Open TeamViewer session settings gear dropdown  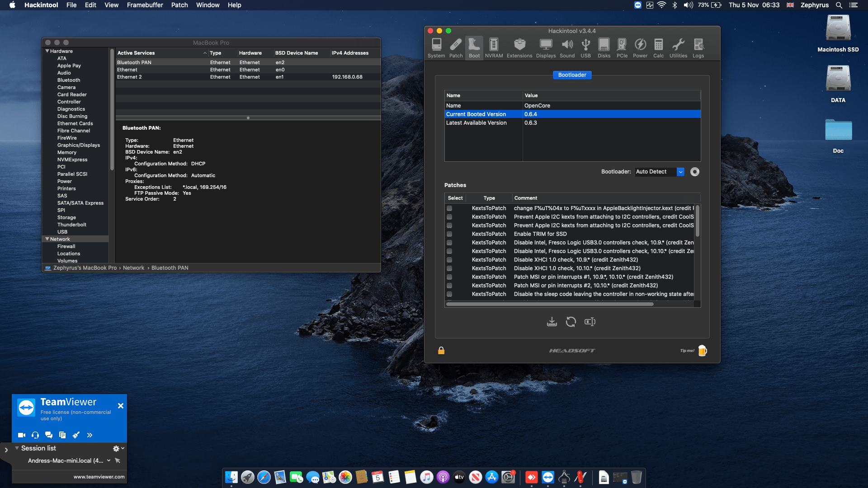118,448
